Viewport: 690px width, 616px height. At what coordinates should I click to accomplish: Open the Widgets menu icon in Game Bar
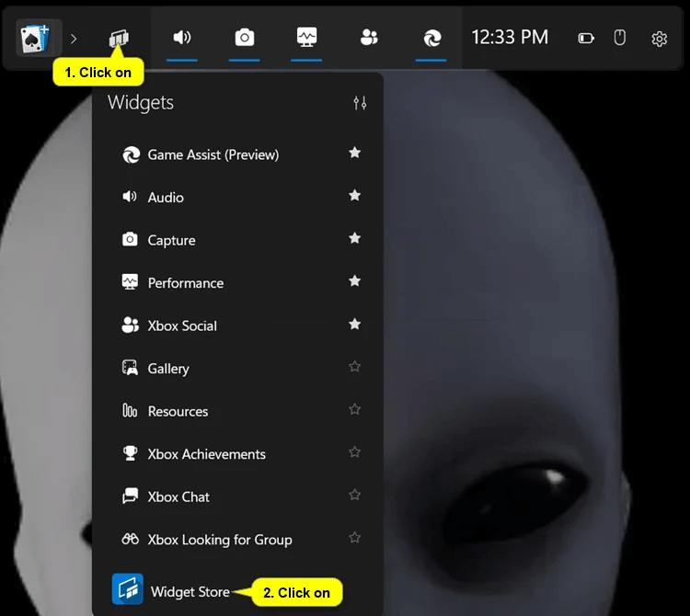point(119,38)
